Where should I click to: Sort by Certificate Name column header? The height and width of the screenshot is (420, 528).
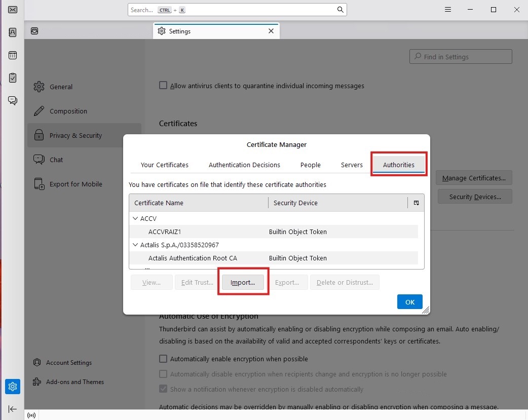click(x=199, y=203)
